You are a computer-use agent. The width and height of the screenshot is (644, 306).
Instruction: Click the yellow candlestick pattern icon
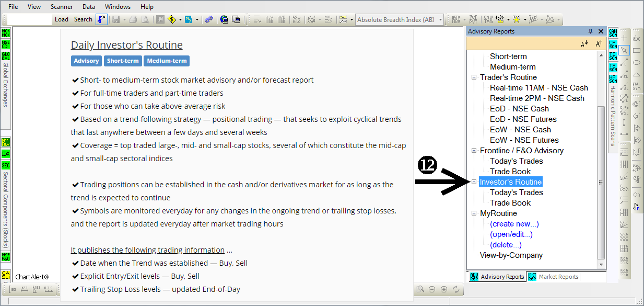[500, 19]
